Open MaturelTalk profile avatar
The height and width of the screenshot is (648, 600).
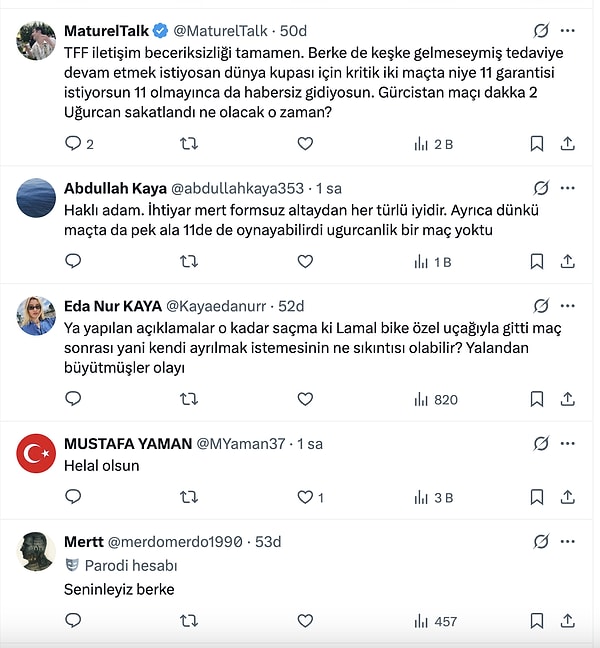click(36, 40)
